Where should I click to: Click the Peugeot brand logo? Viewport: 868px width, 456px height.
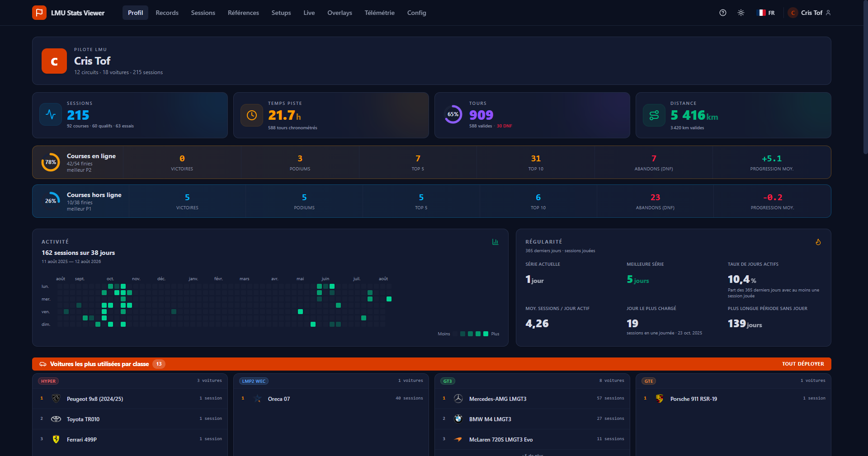click(56, 399)
